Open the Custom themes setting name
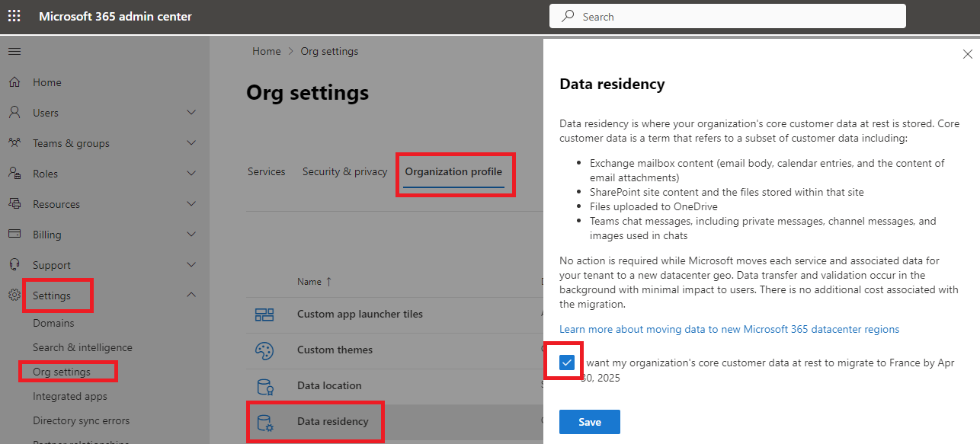 (335, 350)
